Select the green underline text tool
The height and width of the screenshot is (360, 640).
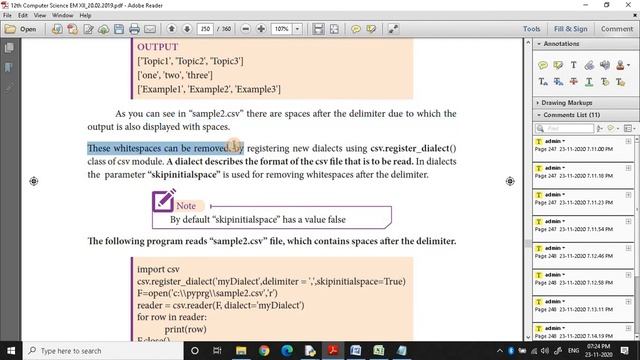(x=589, y=82)
